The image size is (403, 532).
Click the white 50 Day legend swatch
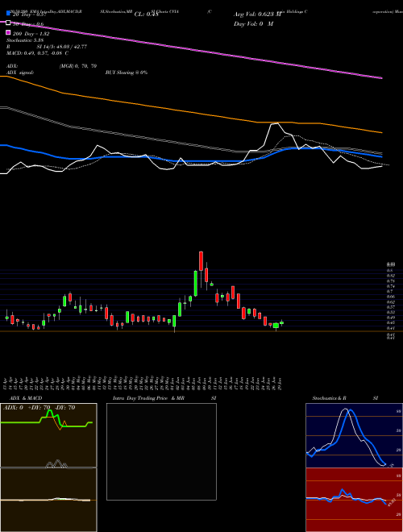pos(8,23)
